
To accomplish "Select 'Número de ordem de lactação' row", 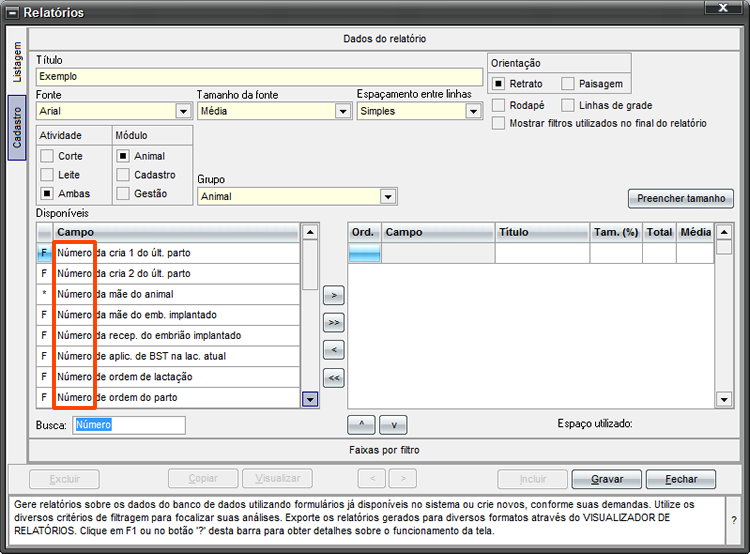I will coord(168,377).
